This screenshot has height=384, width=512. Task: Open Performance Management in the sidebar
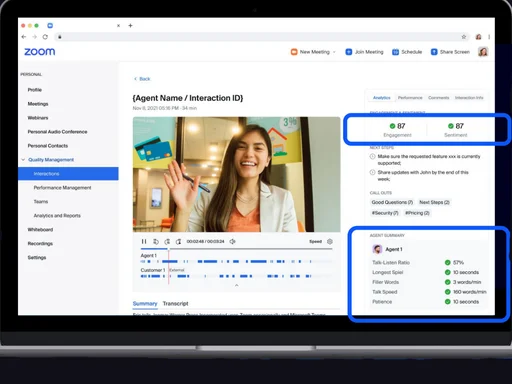click(x=62, y=188)
